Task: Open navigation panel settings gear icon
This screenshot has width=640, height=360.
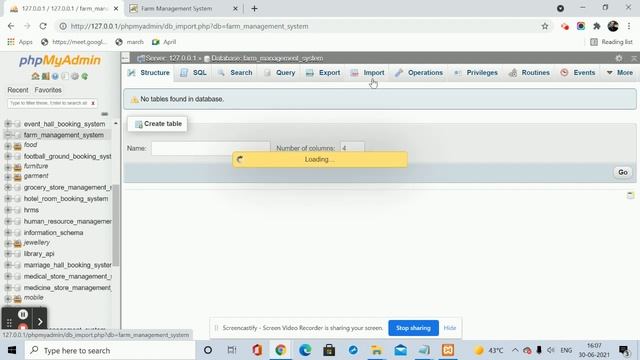Action: coord(75,76)
